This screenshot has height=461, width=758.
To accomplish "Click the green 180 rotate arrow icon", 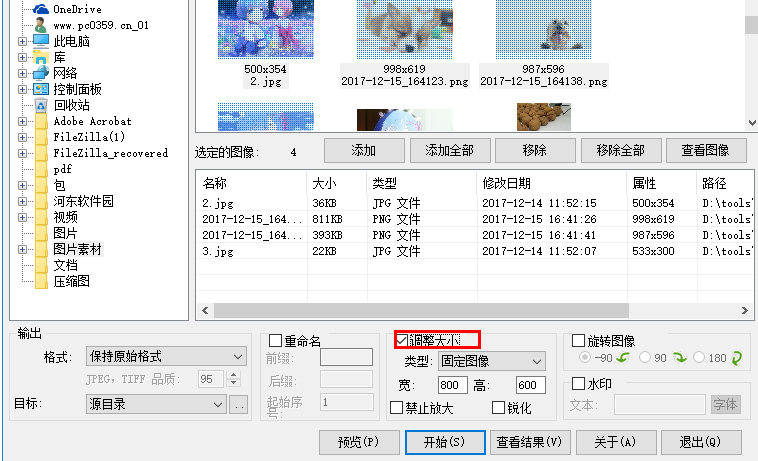I will tap(737, 358).
